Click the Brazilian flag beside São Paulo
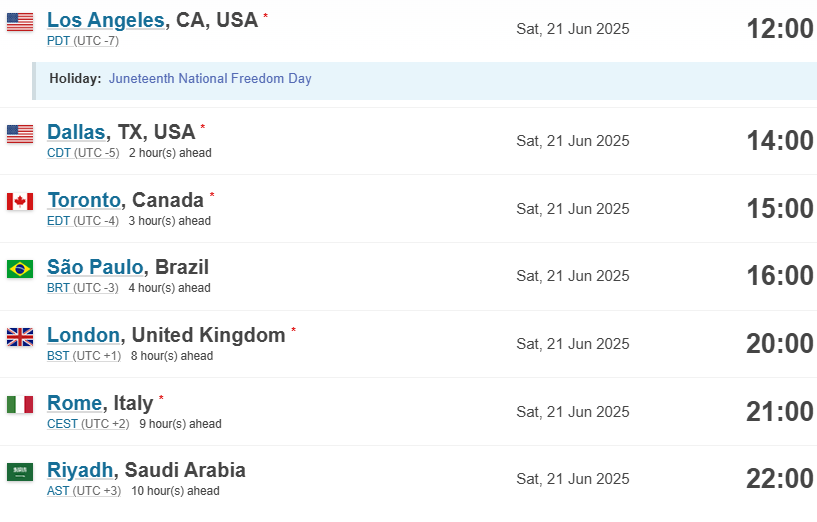This screenshot has height=522, width=817. point(20,269)
